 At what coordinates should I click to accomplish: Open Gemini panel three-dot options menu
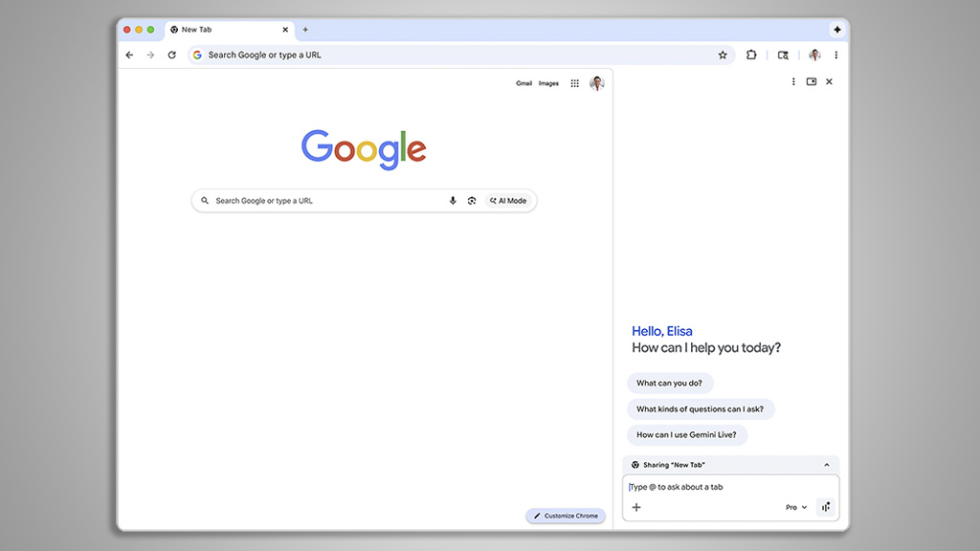pos(793,82)
